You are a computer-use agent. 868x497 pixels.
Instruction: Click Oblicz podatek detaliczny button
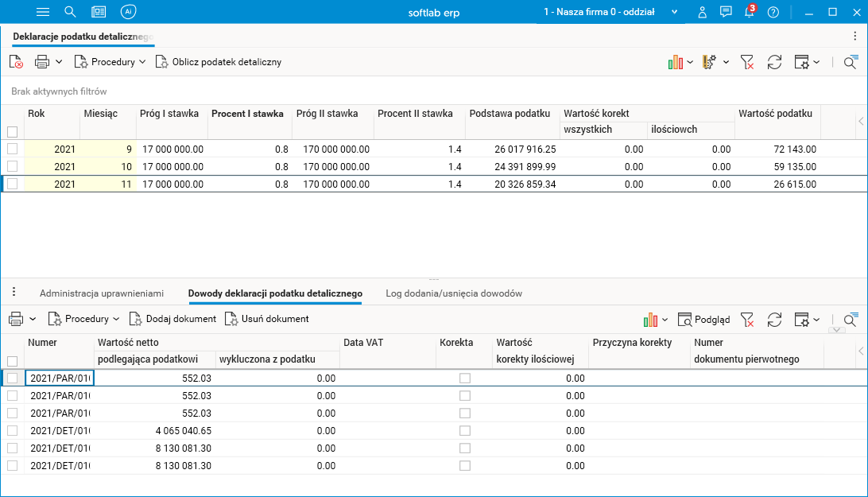219,62
